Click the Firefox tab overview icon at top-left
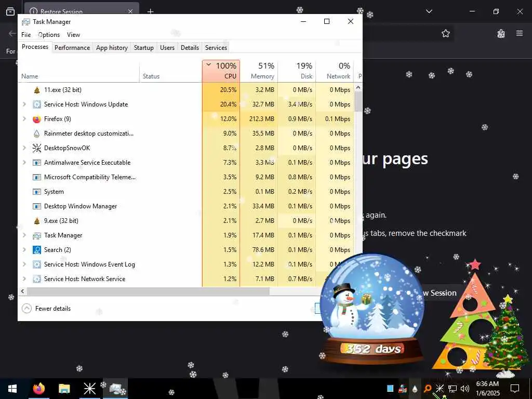This screenshot has width=532, height=399. [10, 11]
